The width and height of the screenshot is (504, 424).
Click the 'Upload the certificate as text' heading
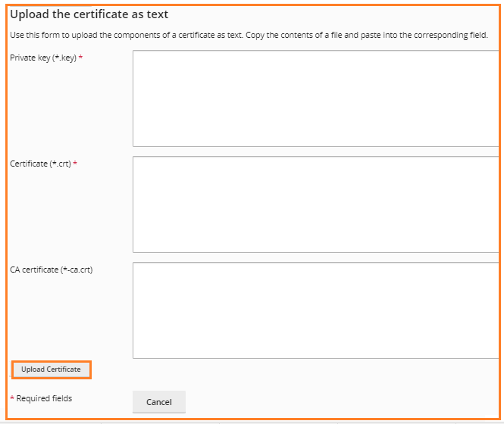tap(89, 14)
